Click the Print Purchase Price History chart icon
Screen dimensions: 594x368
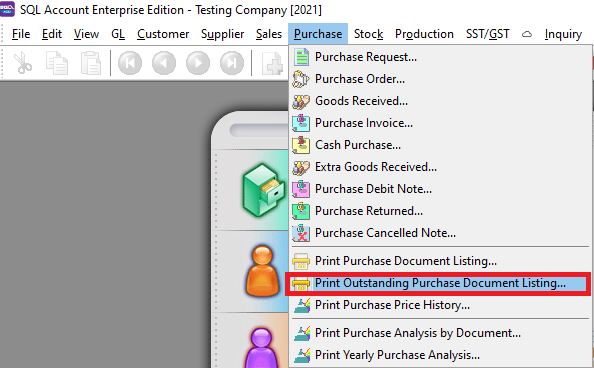pyautogui.click(x=302, y=305)
